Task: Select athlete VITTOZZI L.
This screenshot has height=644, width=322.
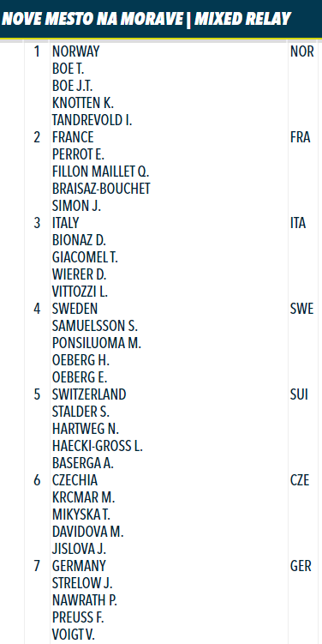Action: (80, 292)
